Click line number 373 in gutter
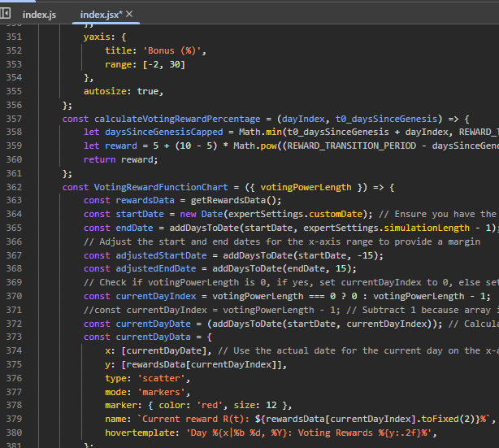499x448 pixels. [x=15, y=337]
